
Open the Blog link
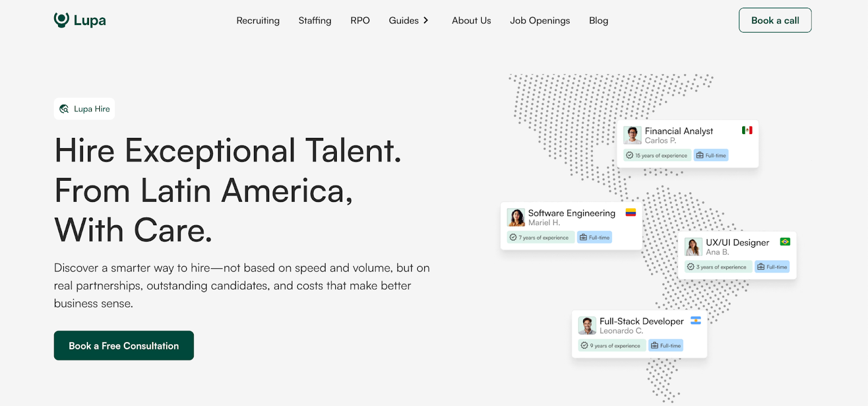[598, 21]
